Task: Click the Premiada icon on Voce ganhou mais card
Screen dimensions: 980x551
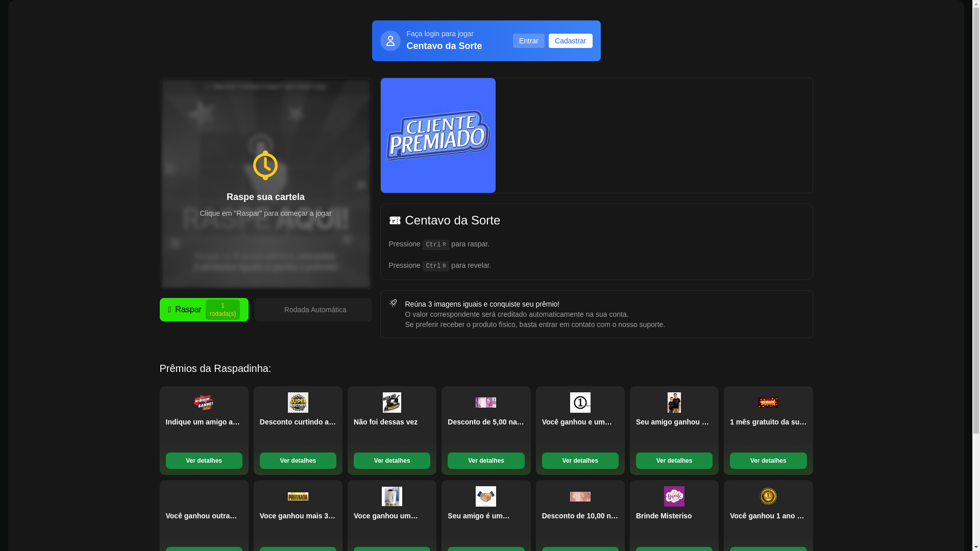Action: (298, 496)
